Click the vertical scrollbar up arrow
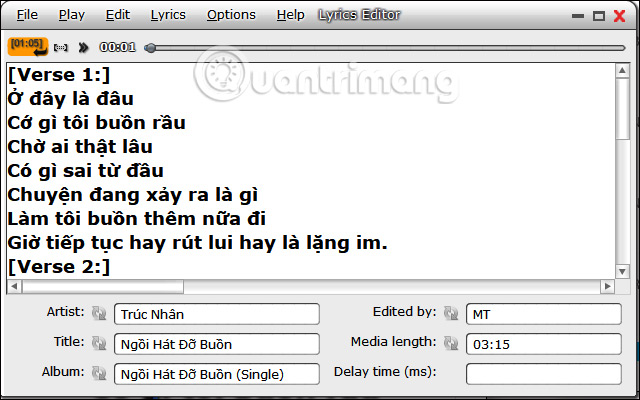 pos(622,71)
